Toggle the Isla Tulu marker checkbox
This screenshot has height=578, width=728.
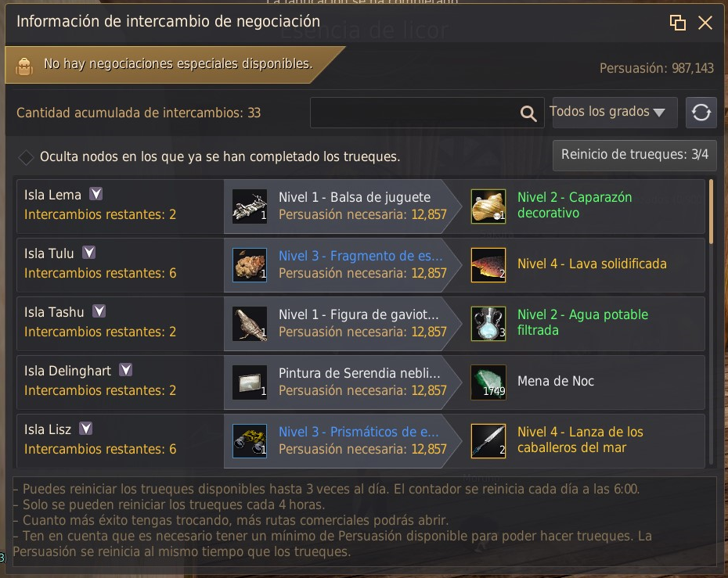pyautogui.click(x=88, y=253)
